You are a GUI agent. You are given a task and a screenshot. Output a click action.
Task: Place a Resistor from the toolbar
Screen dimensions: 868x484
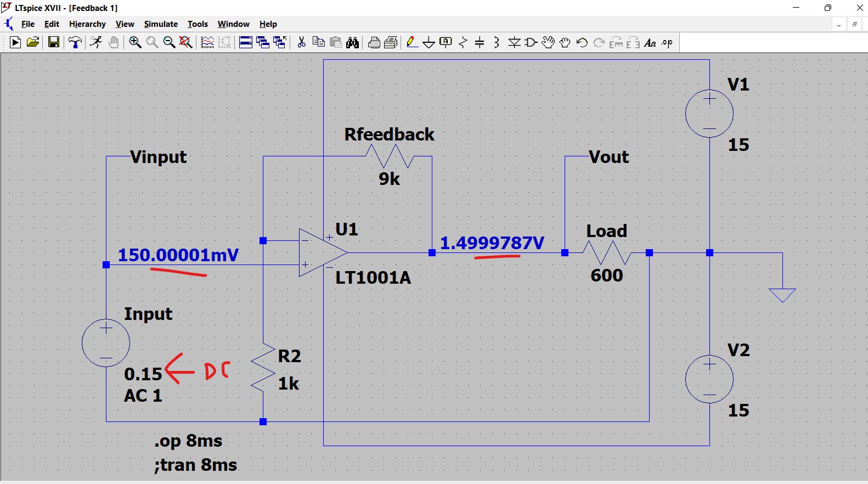click(463, 42)
